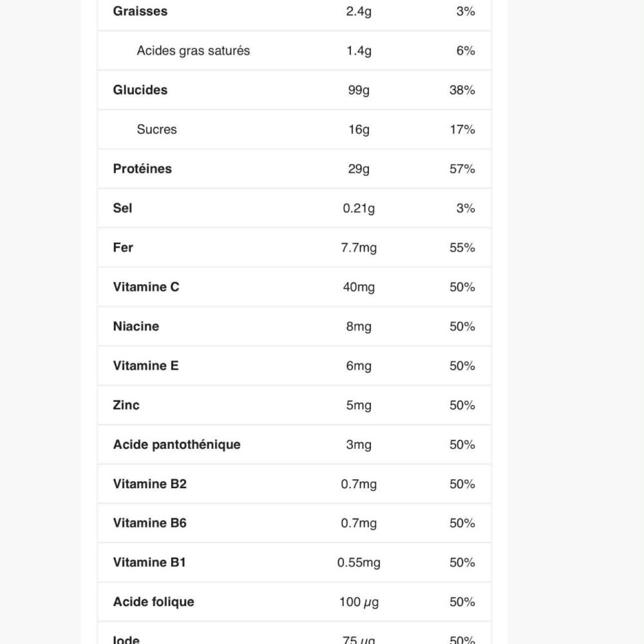Click the Niacine row label

coord(136,326)
